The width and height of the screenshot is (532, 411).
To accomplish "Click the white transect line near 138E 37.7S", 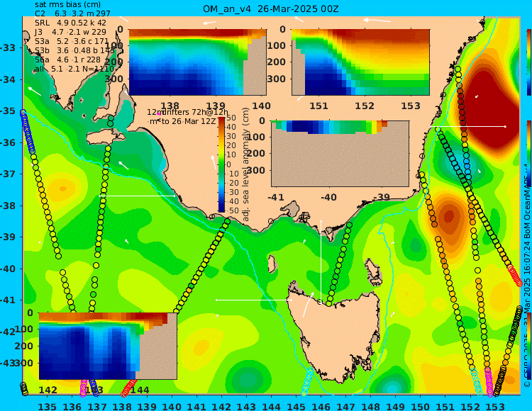I will (x=137, y=196).
